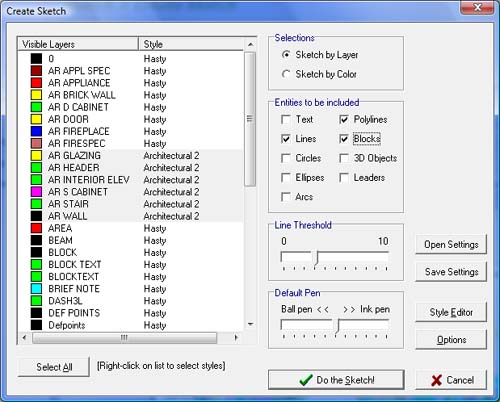Click the layer list scroll-up arrow
Screen dimensions: 500x402
coord(250,44)
